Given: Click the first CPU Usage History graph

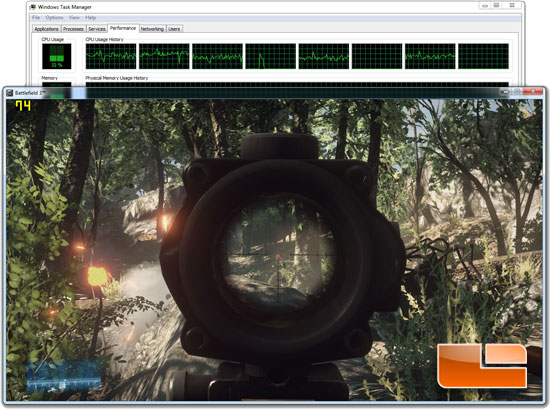Looking at the screenshot, I should [111, 56].
